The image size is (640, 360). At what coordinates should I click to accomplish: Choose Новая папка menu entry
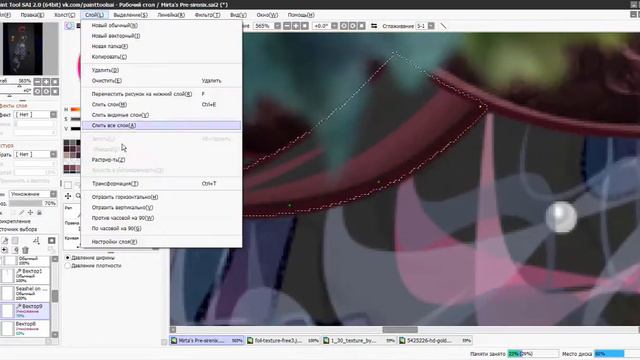click(x=162, y=47)
